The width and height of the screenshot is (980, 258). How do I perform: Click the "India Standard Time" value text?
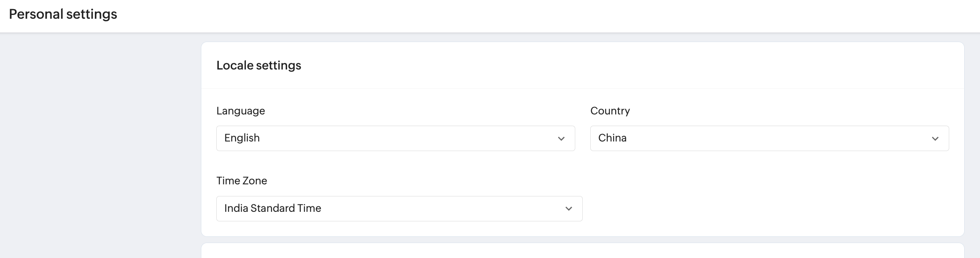[x=273, y=208]
